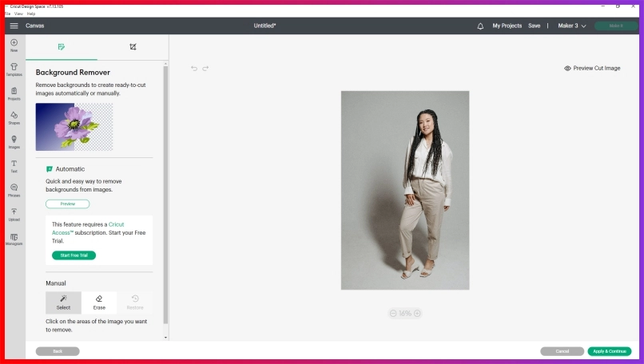
Task: Open the Shapes sidebar tool
Action: (x=14, y=117)
